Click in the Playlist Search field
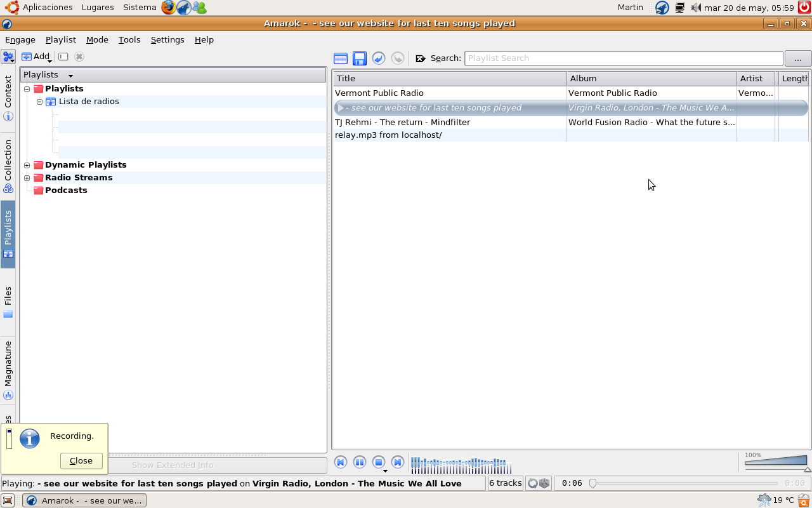 (x=624, y=58)
